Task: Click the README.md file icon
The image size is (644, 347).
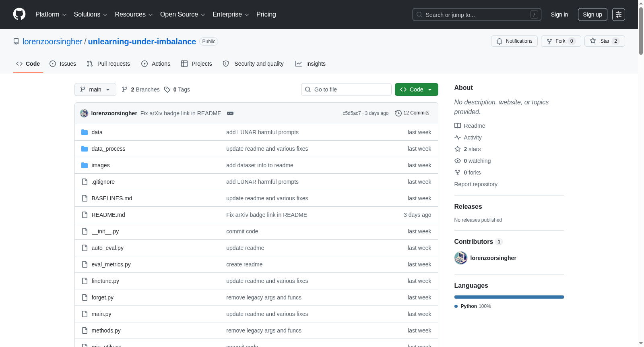Action: coord(85,215)
